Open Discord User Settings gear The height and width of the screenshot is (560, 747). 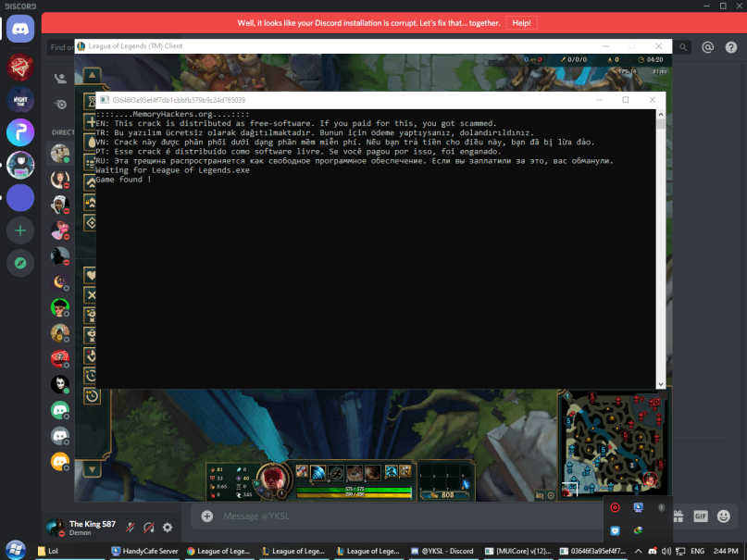[x=168, y=528]
